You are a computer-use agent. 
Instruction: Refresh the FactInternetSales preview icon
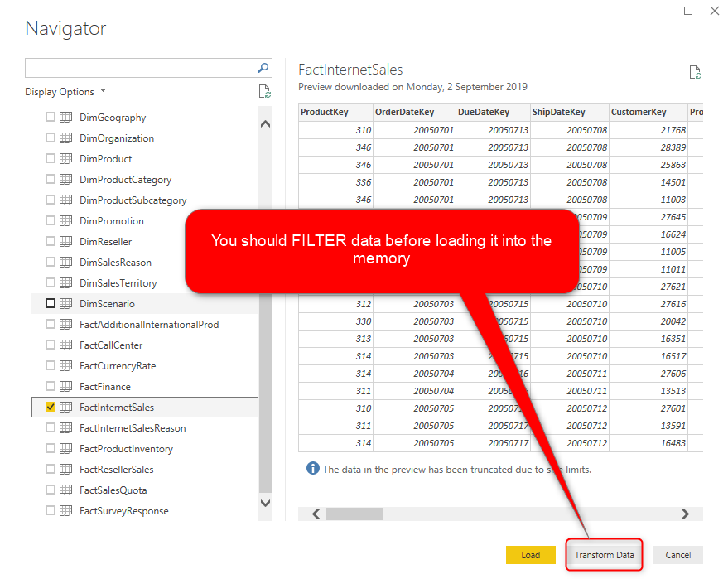click(x=696, y=73)
